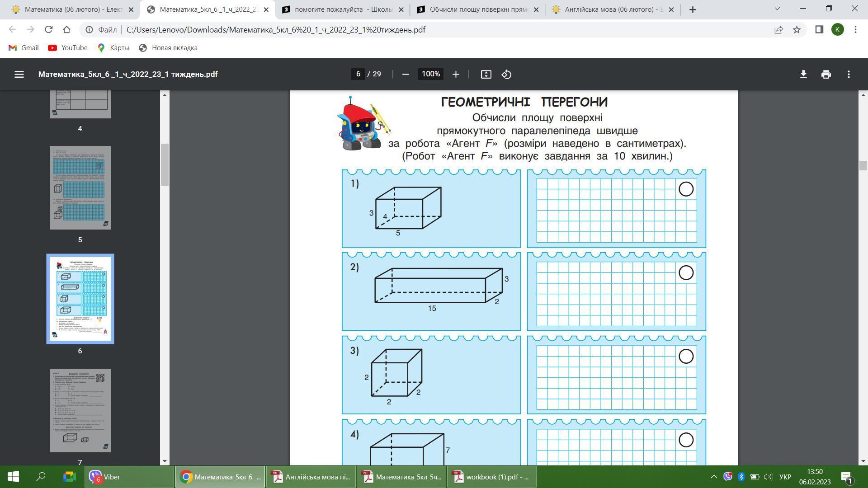The image size is (868, 488).
Task: Select answer circle for problem 3
Action: 686,356
